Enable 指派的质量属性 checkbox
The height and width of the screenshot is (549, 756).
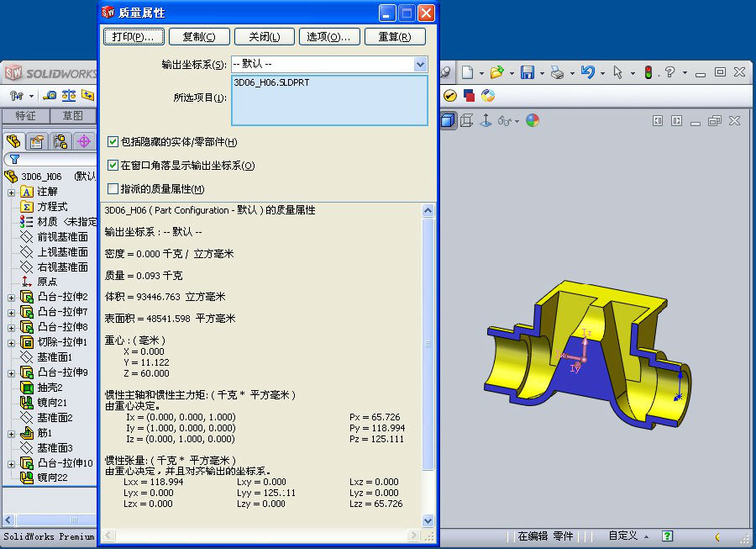coord(113,189)
